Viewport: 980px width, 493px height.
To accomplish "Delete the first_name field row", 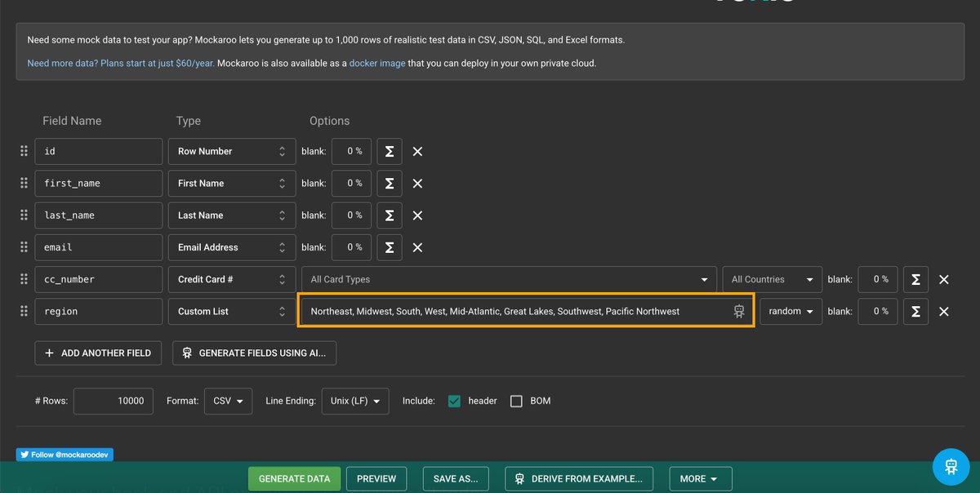I will click(417, 183).
